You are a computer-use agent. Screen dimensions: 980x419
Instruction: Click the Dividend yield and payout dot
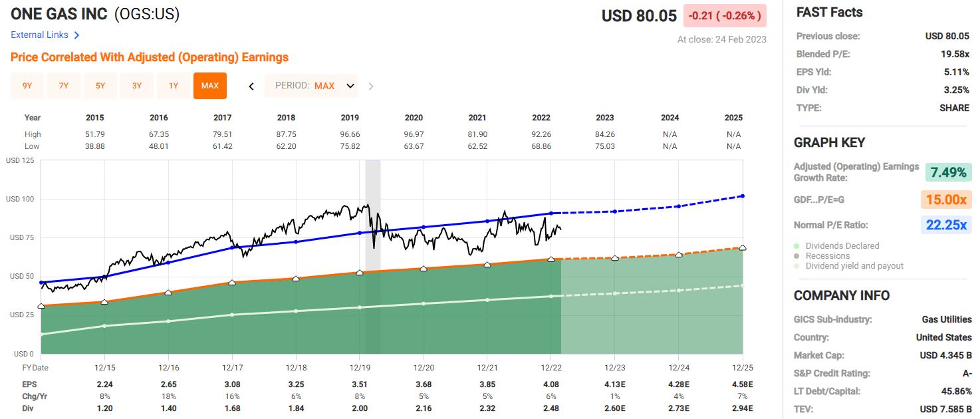pyautogui.click(x=797, y=266)
